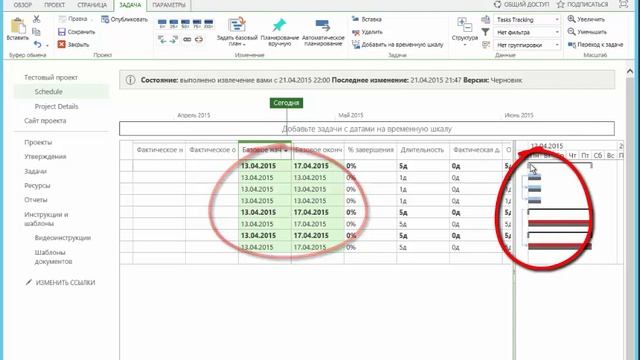
Task: Click ОБЩИЙ ДОСТУП share button
Action: coord(521,4)
